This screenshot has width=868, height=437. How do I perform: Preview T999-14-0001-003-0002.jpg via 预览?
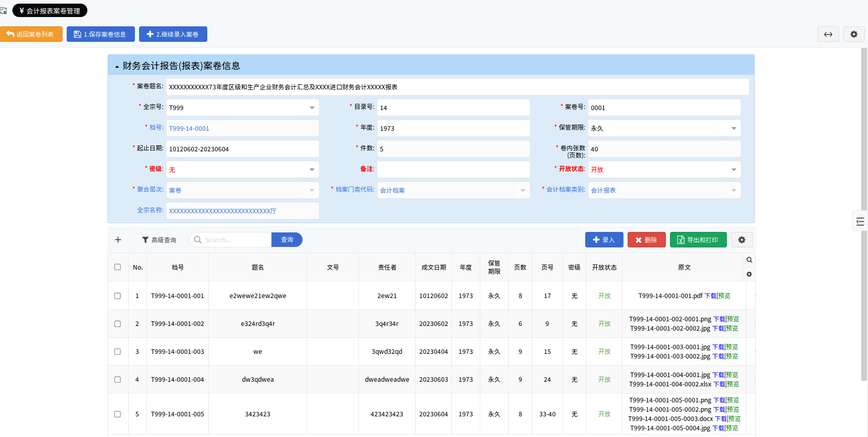pyautogui.click(x=732, y=356)
